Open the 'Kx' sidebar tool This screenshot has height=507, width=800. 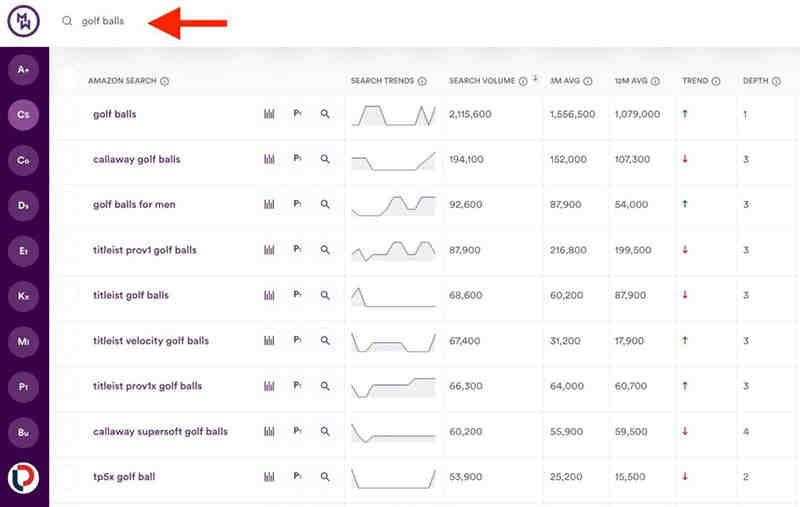23,296
